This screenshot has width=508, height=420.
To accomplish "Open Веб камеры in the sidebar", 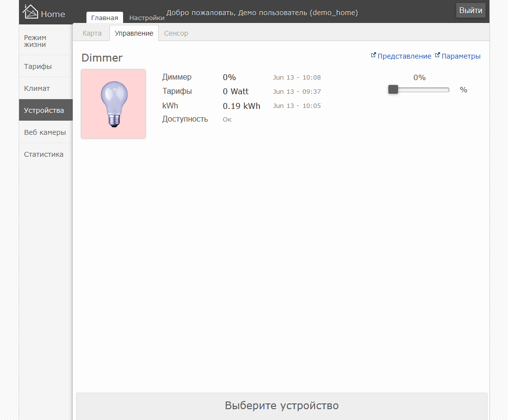I will [x=46, y=132].
